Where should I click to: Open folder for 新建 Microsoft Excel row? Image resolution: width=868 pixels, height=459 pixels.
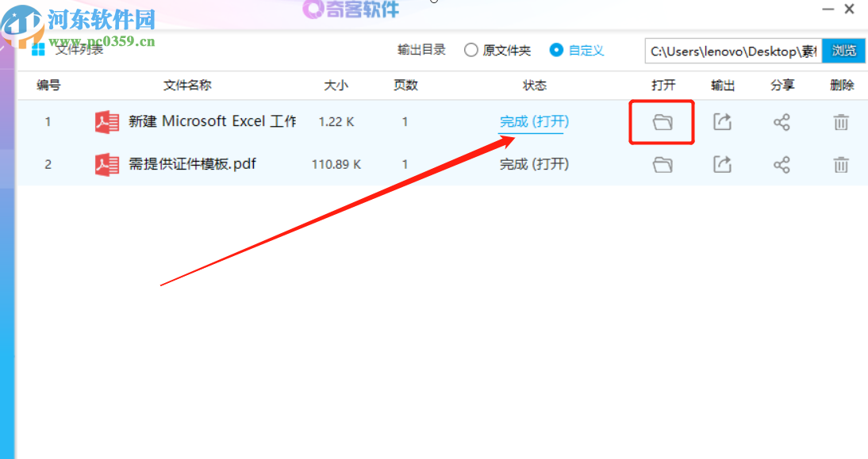point(662,121)
